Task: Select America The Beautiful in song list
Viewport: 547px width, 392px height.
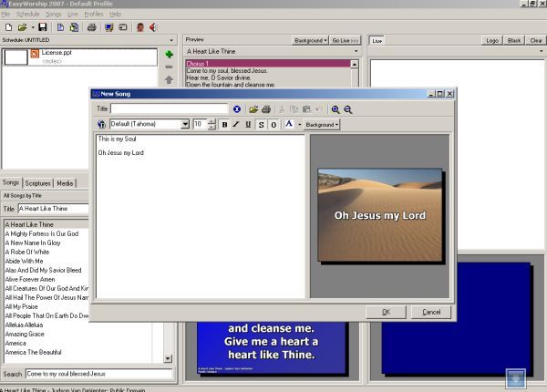Action: coord(33,352)
